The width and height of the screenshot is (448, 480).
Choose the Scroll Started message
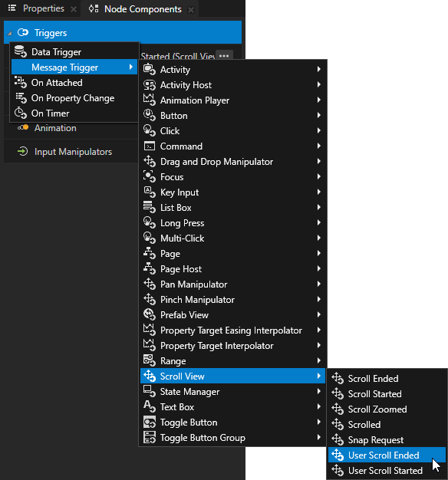click(387, 393)
